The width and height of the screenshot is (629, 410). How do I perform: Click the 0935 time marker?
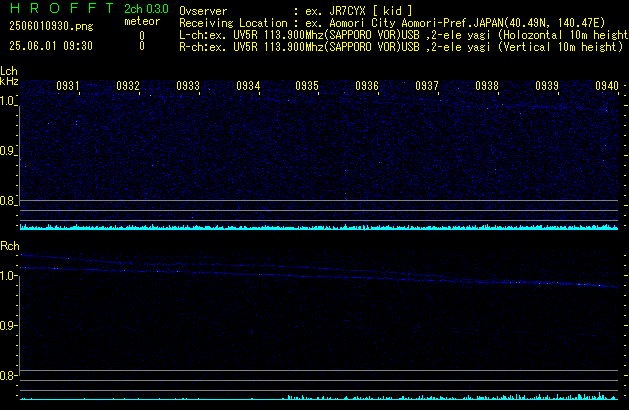point(307,86)
